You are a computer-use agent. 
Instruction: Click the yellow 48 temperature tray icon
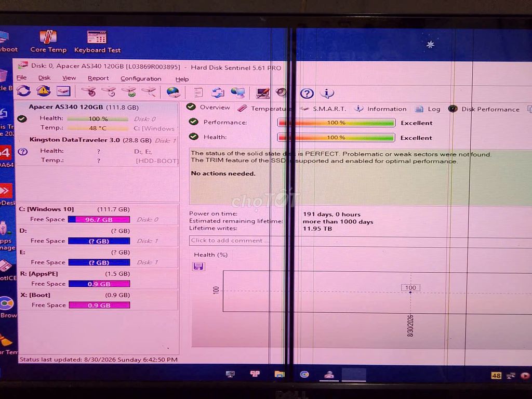pyautogui.click(x=496, y=376)
